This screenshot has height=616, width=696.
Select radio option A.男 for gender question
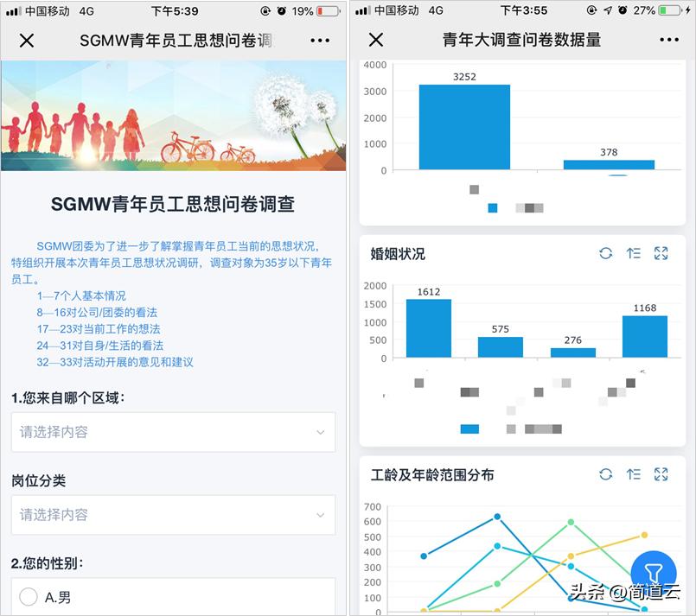pyautogui.click(x=30, y=596)
